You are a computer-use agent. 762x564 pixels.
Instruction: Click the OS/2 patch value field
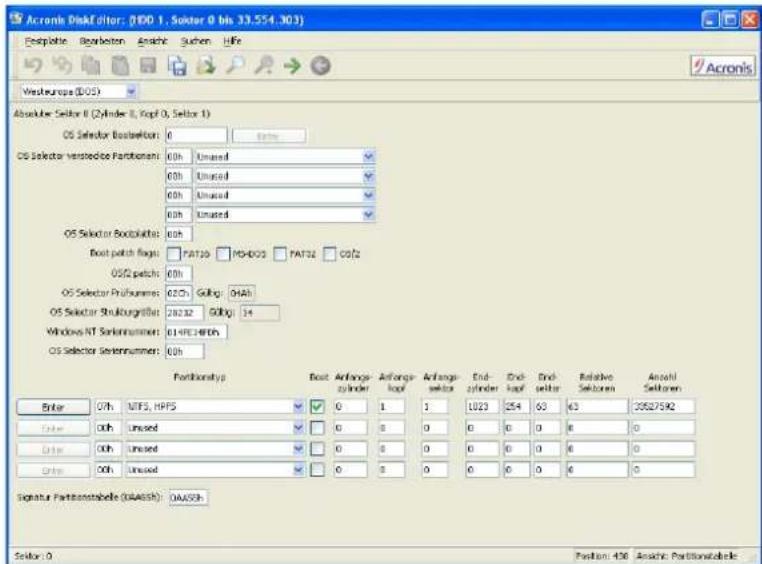[x=179, y=273]
